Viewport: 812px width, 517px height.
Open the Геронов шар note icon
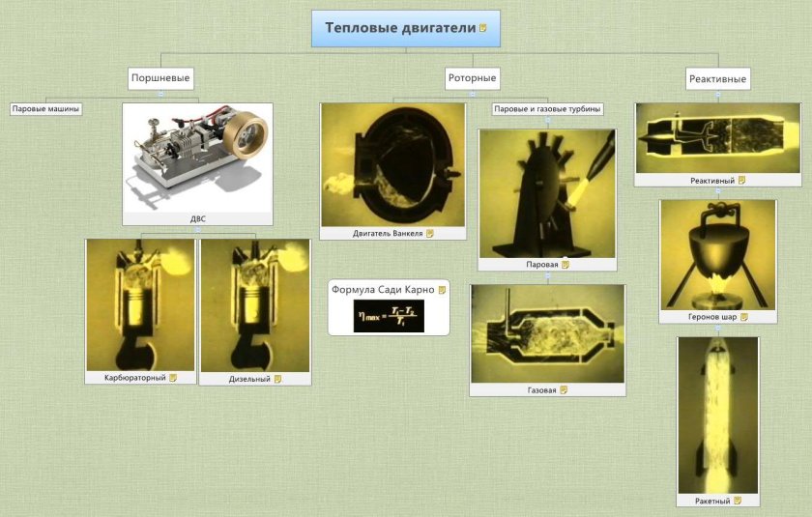(744, 316)
